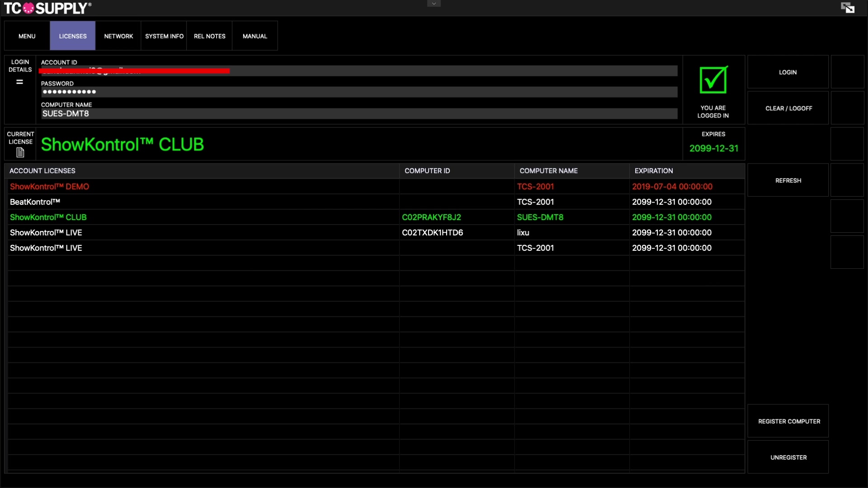This screenshot has height=488, width=868.
Task: Open the MENU tab
Action: tap(27, 36)
